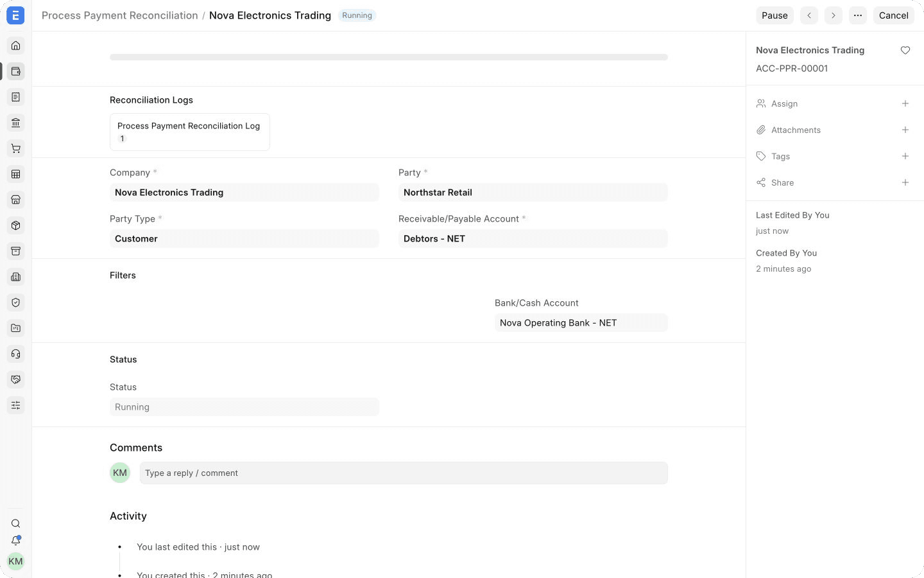
Task: Open the three-dot more actions menu
Action: (x=858, y=15)
